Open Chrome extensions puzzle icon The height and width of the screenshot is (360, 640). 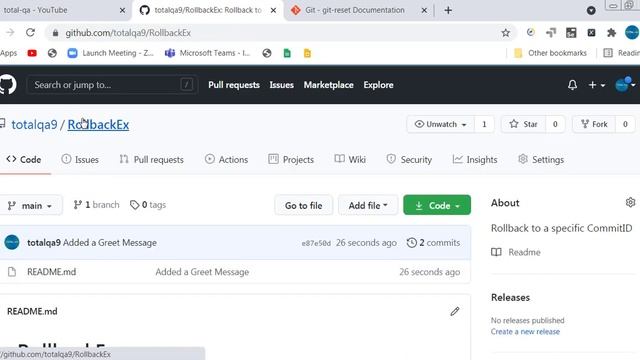tap(611, 33)
